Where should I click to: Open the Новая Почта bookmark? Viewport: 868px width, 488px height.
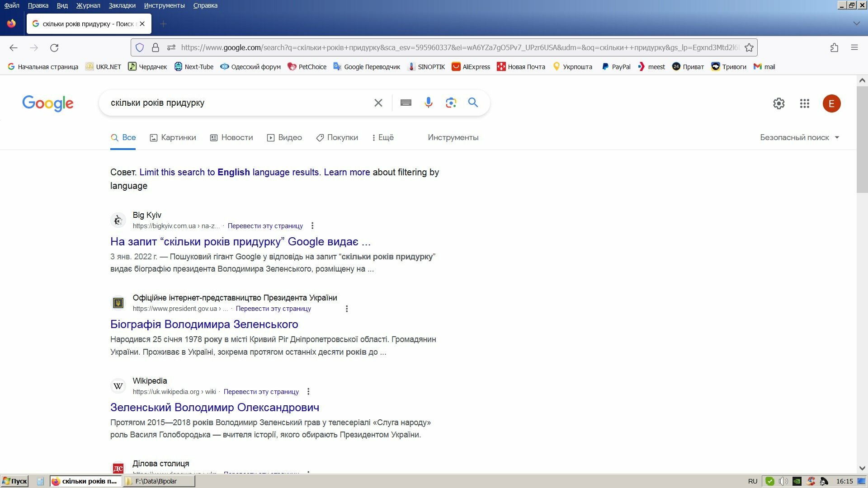coord(521,66)
